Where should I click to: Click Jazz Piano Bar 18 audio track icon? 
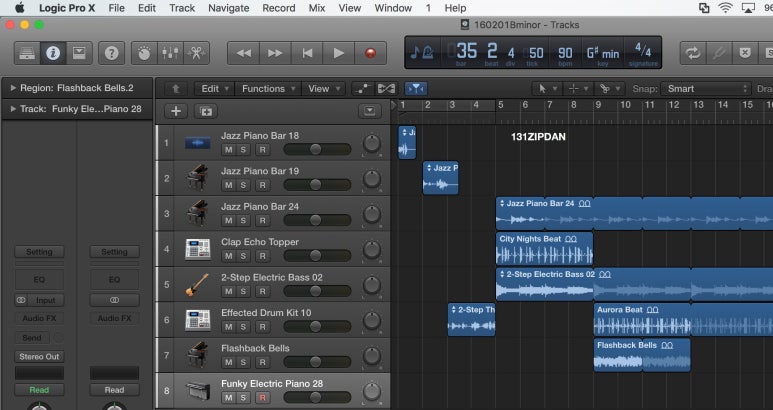click(x=198, y=143)
